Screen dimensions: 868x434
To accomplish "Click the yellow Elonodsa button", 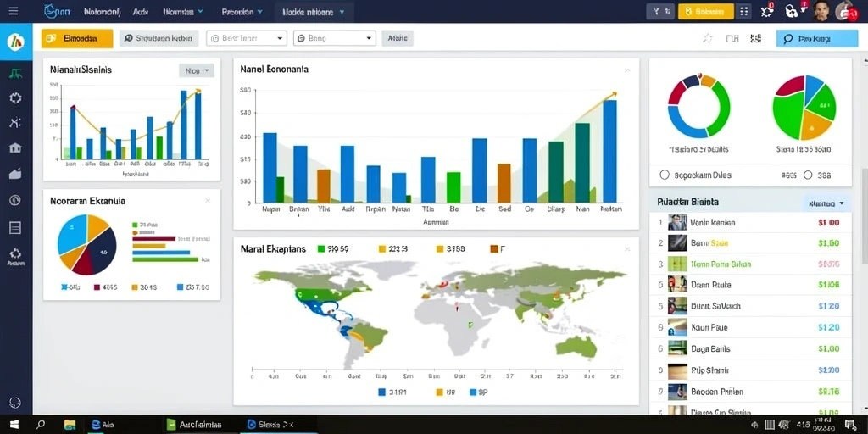I will click(x=77, y=38).
